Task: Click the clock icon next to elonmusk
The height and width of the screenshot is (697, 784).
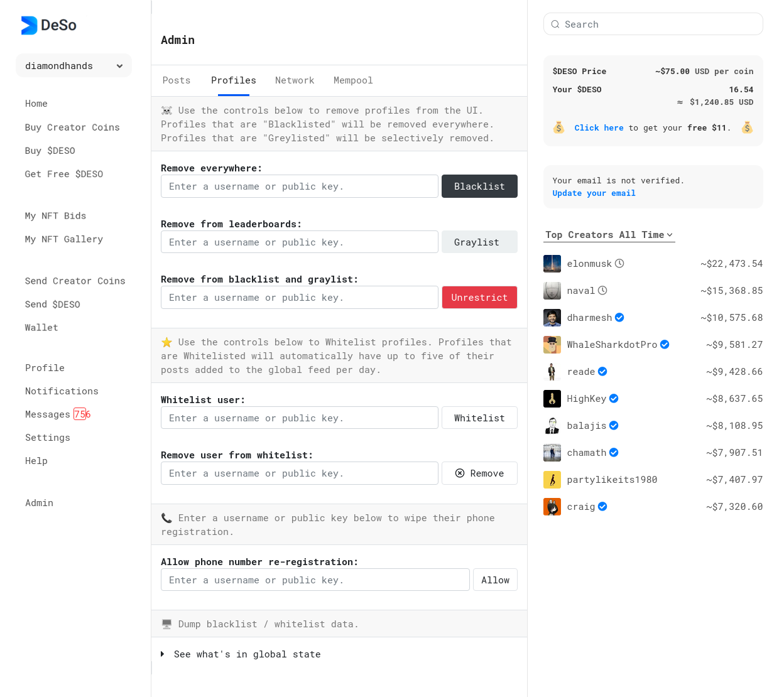Action: [x=619, y=264]
